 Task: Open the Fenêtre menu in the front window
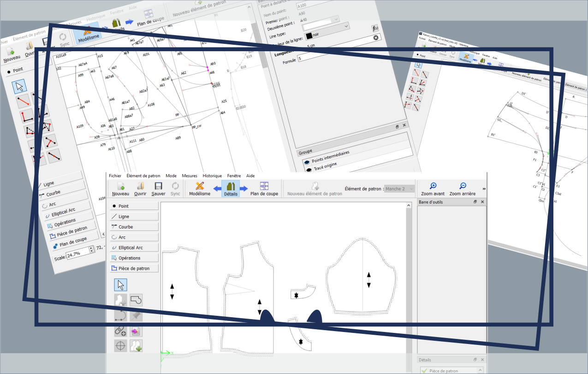[x=234, y=176]
